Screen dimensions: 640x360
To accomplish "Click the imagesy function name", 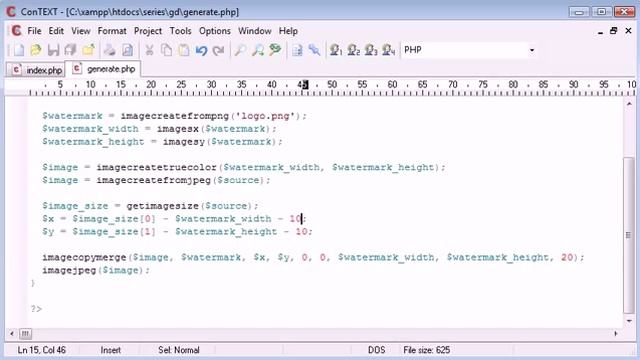I will click(x=184, y=142).
